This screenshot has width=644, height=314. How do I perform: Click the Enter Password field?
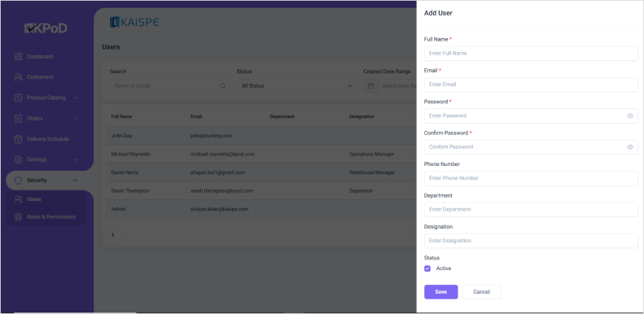[x=531, y=116]
